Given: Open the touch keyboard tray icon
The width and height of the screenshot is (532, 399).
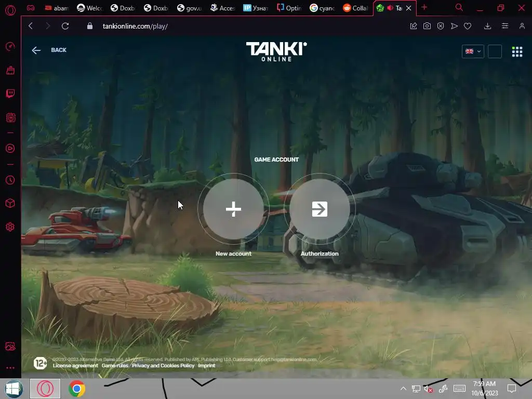Looking at the screenshot, I should pyautogui.click(x=459, y=389).
